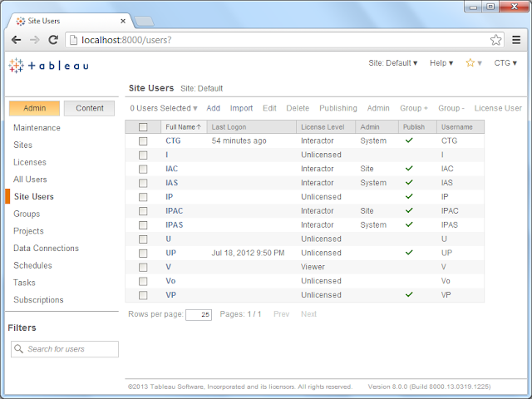532x399 pixels.
Task: Open the CTG user dropdown
Action: (505, 63)
